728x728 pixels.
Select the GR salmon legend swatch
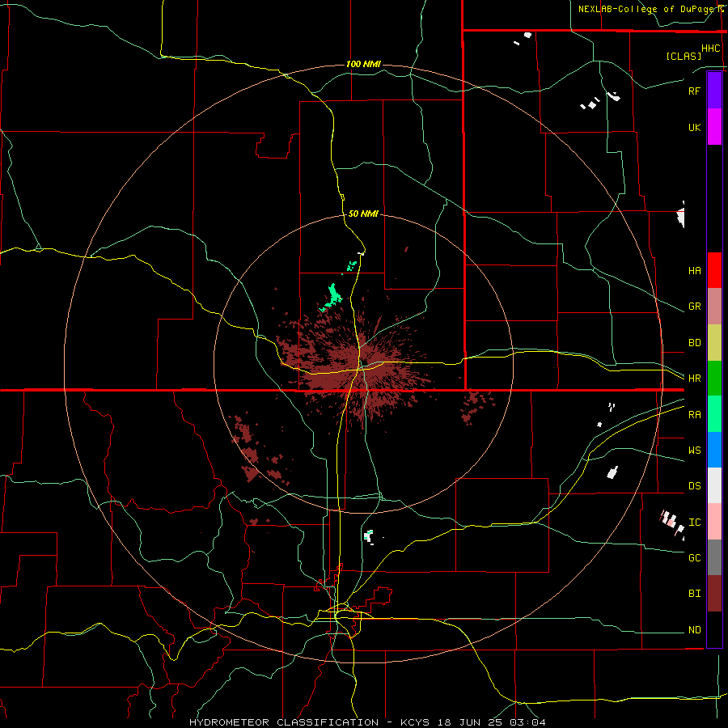click(x=714, y=307)
